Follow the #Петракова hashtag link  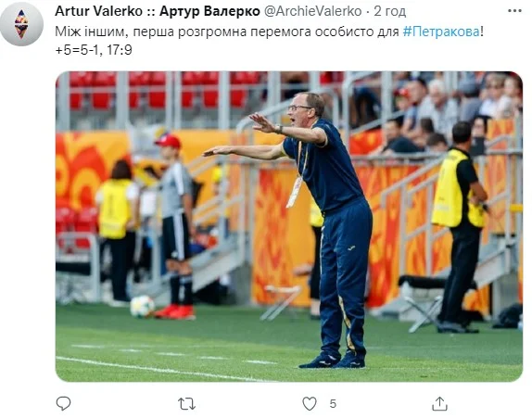tap(441, 32)
